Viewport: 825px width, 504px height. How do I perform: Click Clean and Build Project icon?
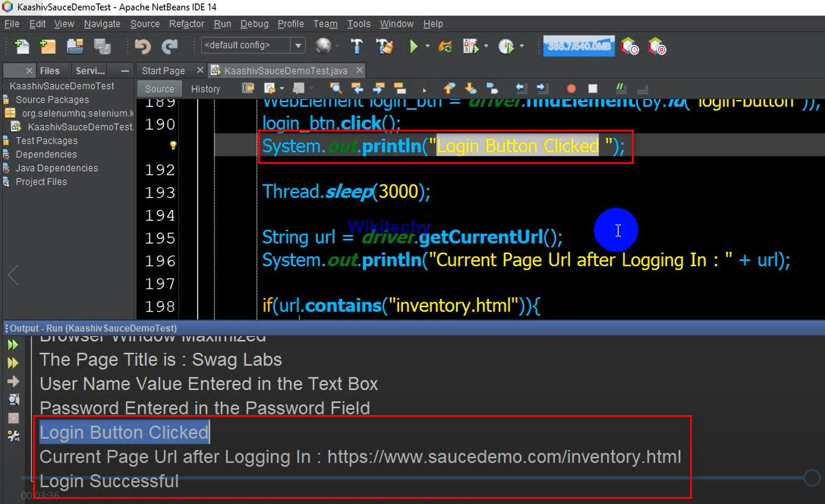click(384, 46)
